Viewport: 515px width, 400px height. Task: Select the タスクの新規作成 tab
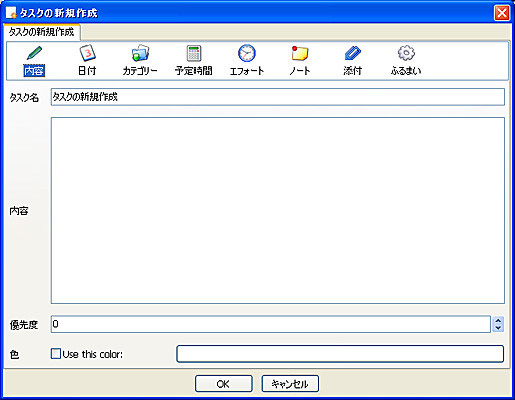coord(41,32)
